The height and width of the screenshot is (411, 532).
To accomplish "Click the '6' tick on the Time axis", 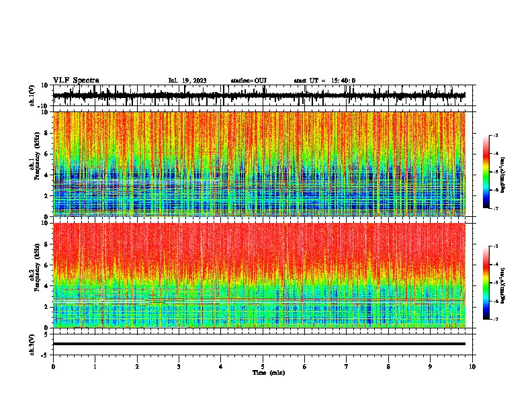I will 305,367.
